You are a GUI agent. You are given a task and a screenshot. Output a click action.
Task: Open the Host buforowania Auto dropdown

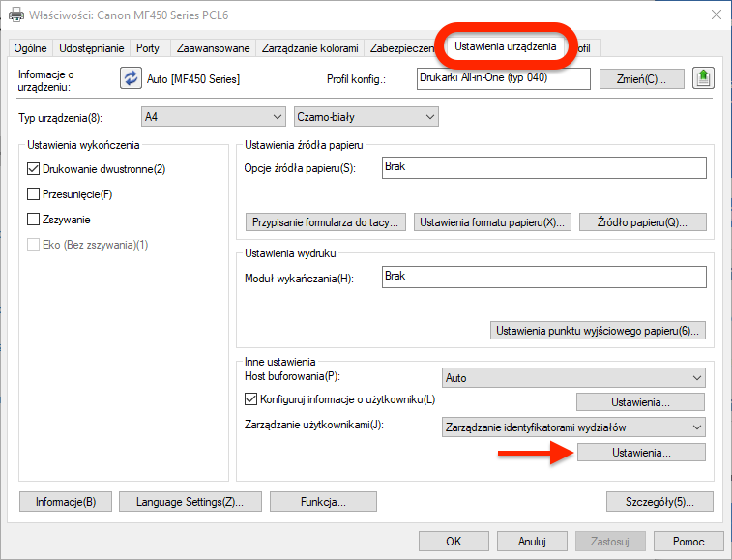(572, 378)
